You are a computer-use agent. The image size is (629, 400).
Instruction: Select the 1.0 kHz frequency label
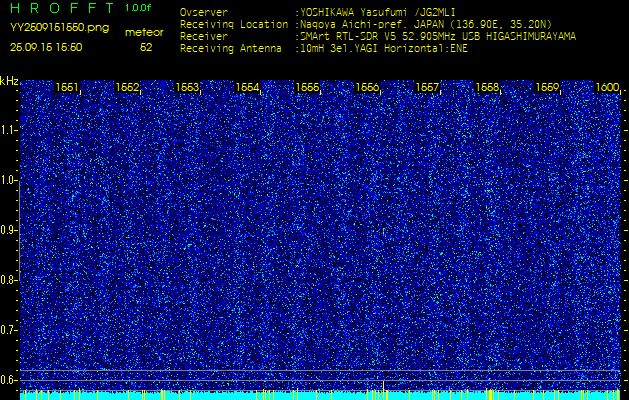tap(9, 180)
